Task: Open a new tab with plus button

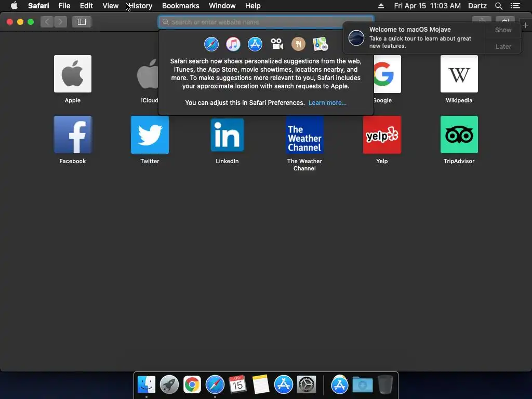Action: (526, 25)
